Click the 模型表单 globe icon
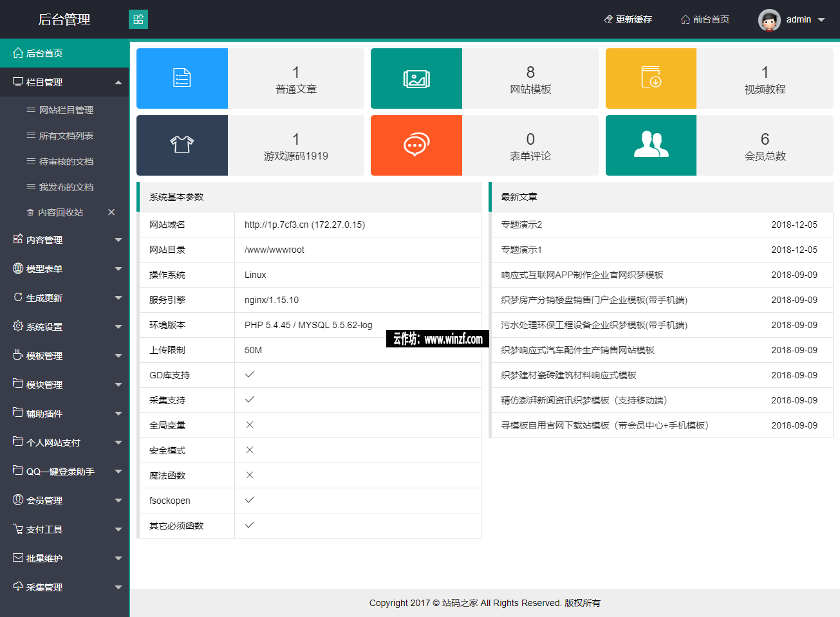This screenshot has height=617, width=840. pyautogui.click(x=18, y=268)
